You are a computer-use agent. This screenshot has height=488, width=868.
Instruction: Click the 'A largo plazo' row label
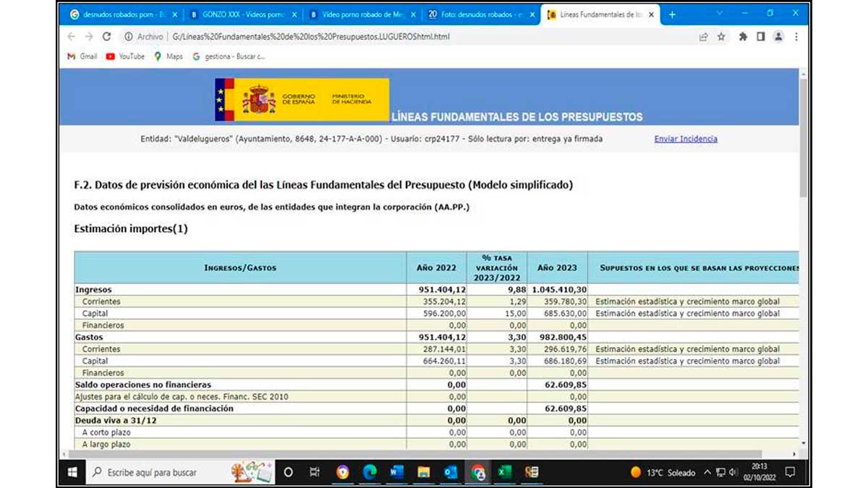pos(106,444)
